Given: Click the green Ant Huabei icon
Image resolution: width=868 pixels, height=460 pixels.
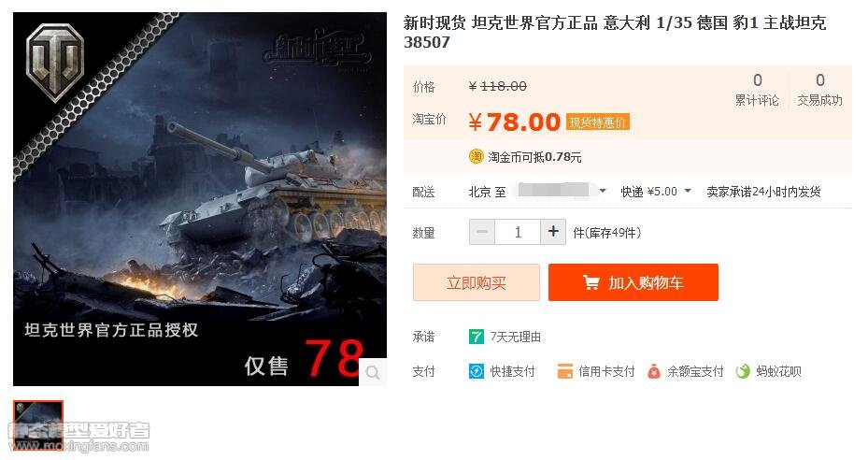Looking at the screenshot, I should coord(743,371).
